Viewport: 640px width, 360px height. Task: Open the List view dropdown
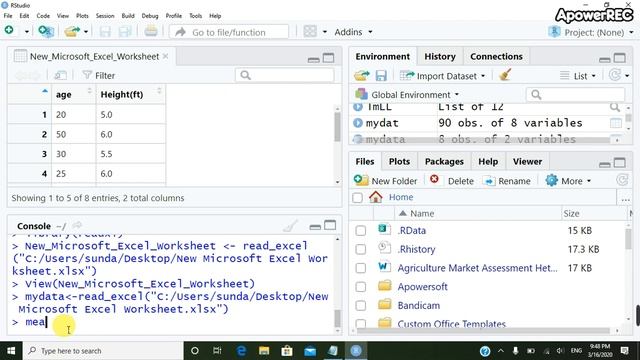tap(578, 76)
